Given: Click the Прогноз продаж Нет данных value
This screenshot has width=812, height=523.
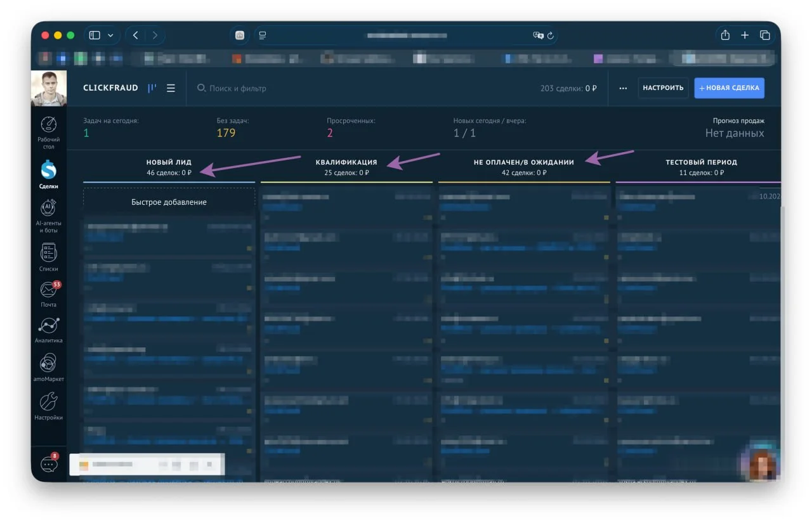Looking at the screenshot, I should (x=735, y=133).
